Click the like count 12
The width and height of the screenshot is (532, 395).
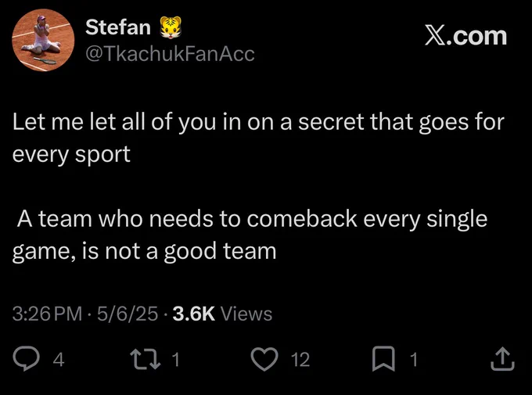(300, 360)
